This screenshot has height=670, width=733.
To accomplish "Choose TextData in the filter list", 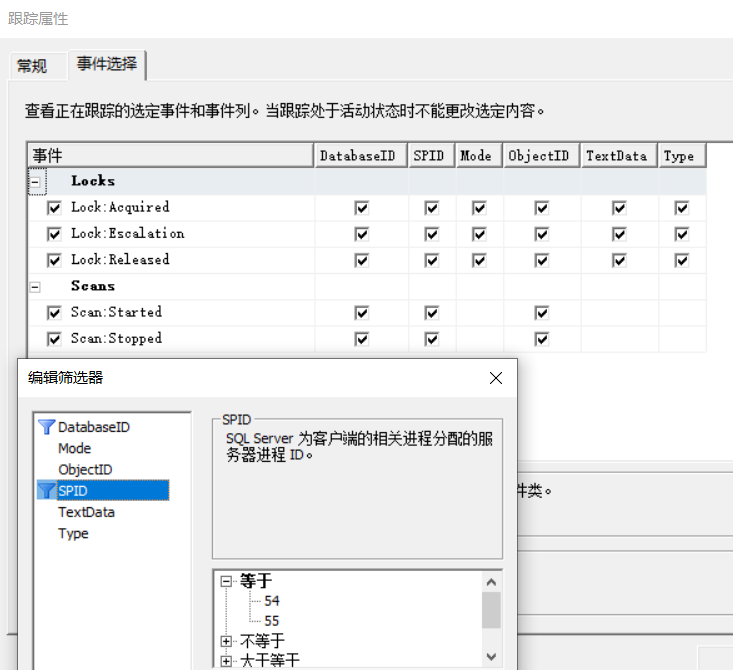I will click(x=86, y=512).
